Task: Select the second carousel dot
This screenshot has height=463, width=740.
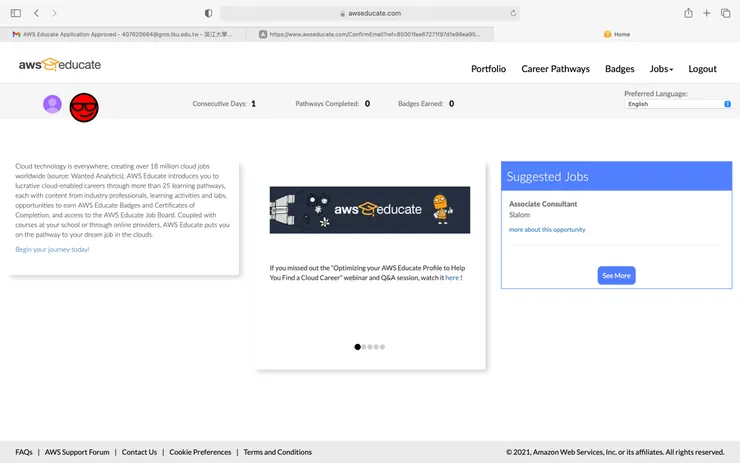Action: (364, 347)
